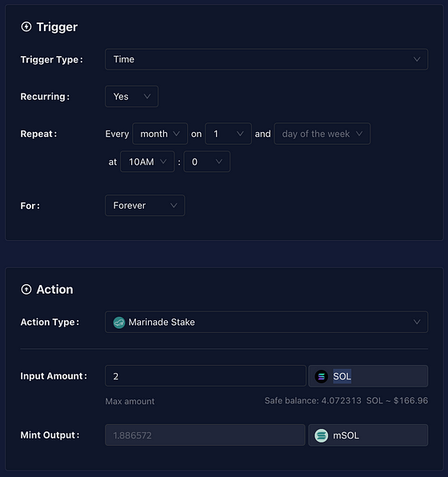This screenshot has width=448, height=477.
Task: Open the month repeat interval dropdown
Action: pyautogui.click(x=160, y=134)
